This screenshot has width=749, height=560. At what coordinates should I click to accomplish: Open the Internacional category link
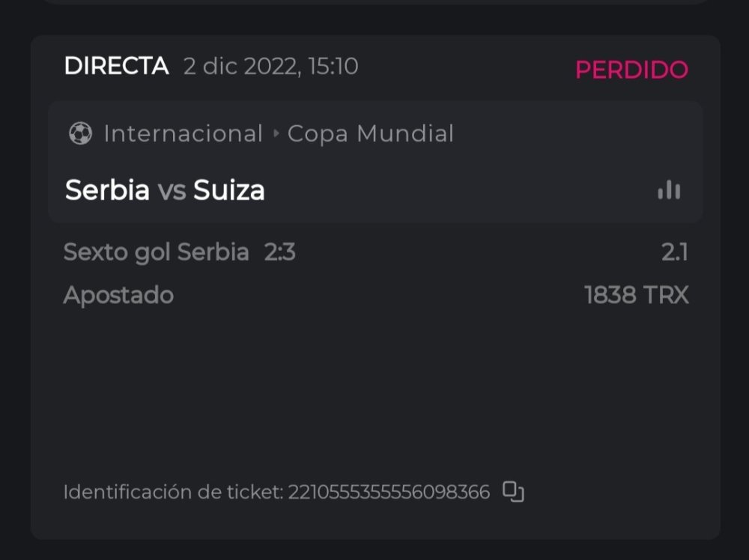pyautogui.click(x=184, y=134)
